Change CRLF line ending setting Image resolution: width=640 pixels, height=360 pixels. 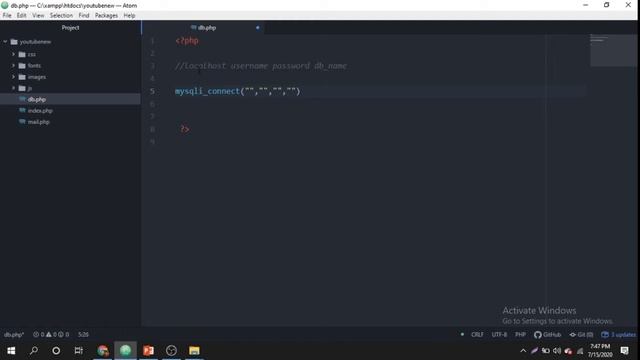tap(477, 335)
